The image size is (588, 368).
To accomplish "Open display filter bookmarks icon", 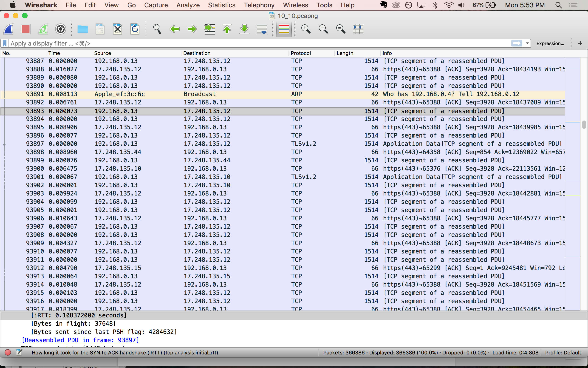I will click(5, 43).
